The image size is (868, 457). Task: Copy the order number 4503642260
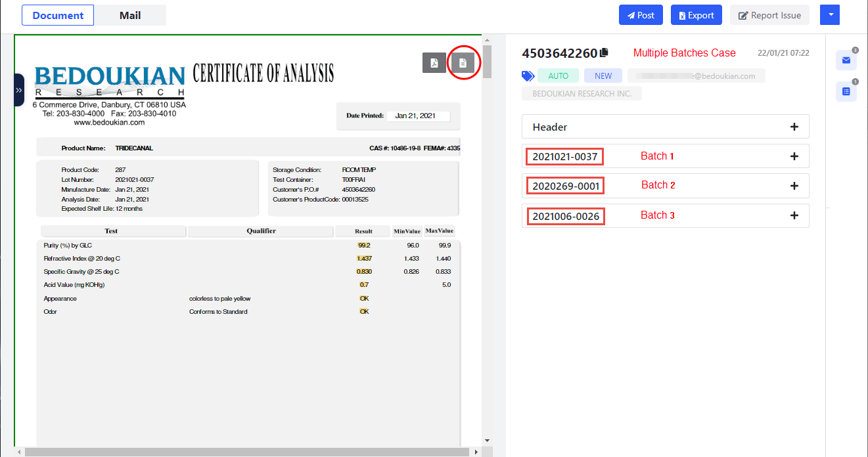[x=604, y=53]
